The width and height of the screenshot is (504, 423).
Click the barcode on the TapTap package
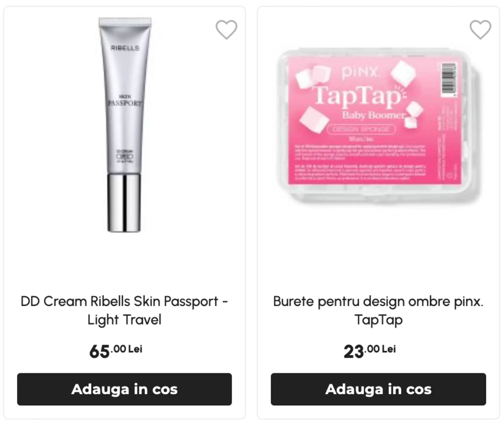pos(449,80)
